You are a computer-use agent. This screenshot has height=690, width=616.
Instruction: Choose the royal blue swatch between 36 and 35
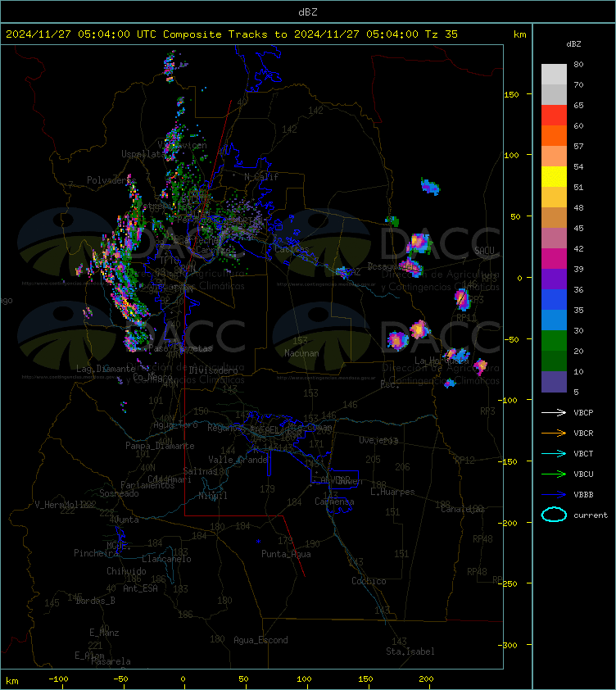[x=554, y=299]
